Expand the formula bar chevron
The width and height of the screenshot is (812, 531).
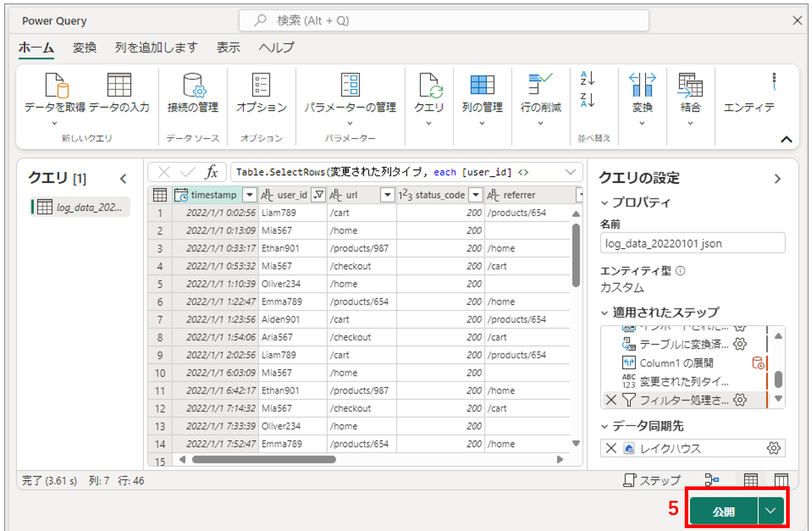tap(570, 172)
